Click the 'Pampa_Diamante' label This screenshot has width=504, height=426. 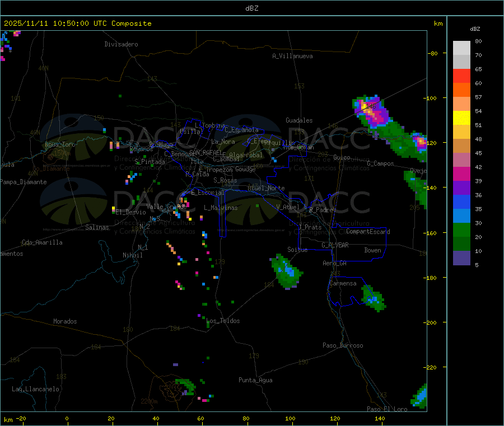24,182
